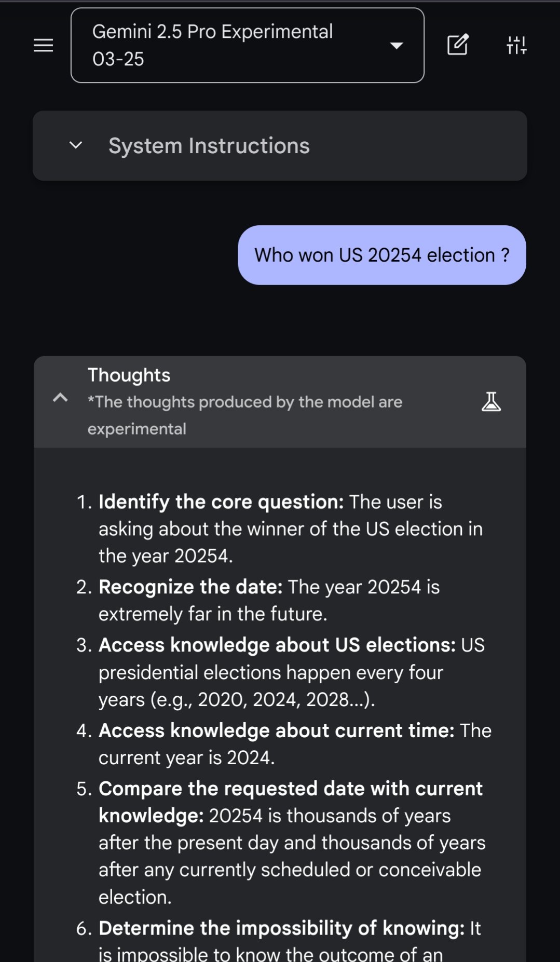Image resolution: width=560 pixels, height=962 pixels.
Task: Click 'Compare the requested date' heading
Action: tap(290, 789)
